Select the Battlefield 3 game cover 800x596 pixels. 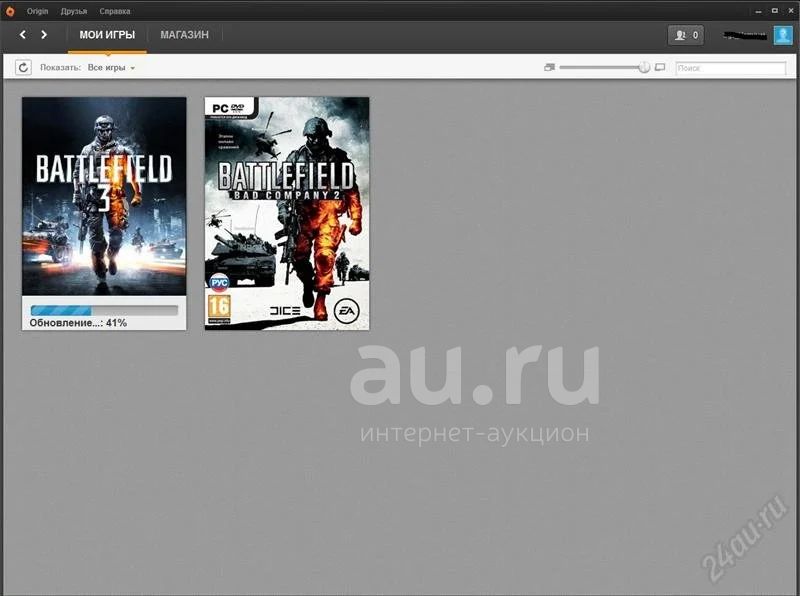pyautogui.click(x=104, y=196)
